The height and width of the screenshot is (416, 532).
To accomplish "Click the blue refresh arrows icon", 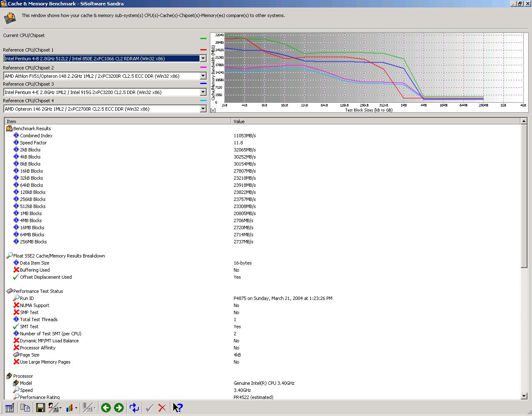I will click(x=134, y=408).
